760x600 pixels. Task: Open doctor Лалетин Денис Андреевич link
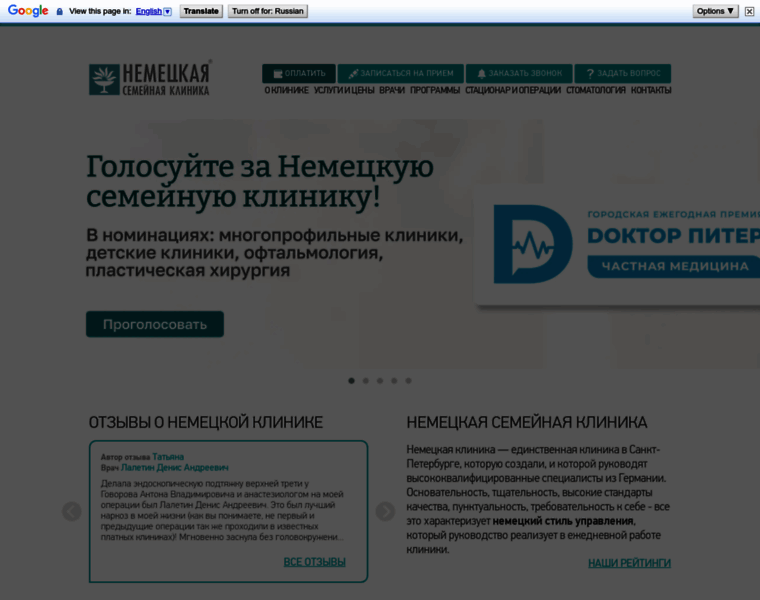pos(174,468)
